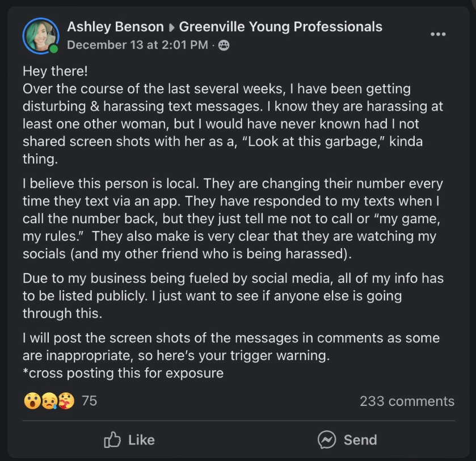Click Ashley Benson's profile picture
This screenshot has width=476, height=461.
[40, 35]
